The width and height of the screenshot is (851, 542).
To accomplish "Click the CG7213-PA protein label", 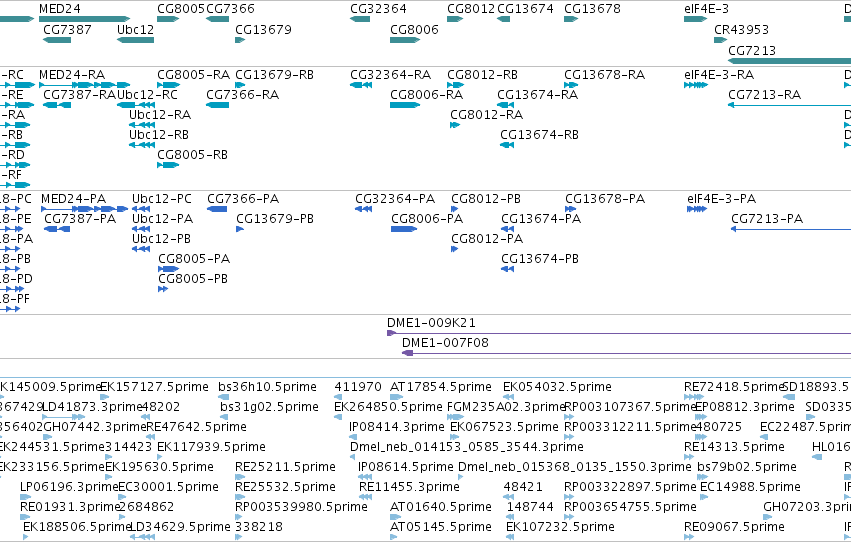I will coord(767,219).
